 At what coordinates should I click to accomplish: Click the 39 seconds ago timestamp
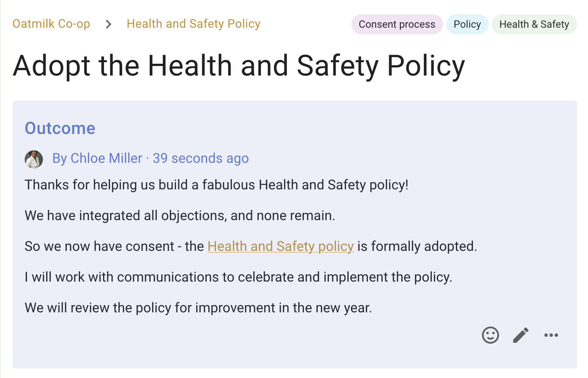201,158
